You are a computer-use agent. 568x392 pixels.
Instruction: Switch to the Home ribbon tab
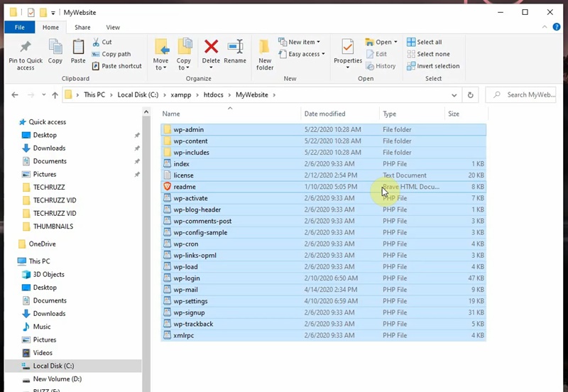pos(50,27)
